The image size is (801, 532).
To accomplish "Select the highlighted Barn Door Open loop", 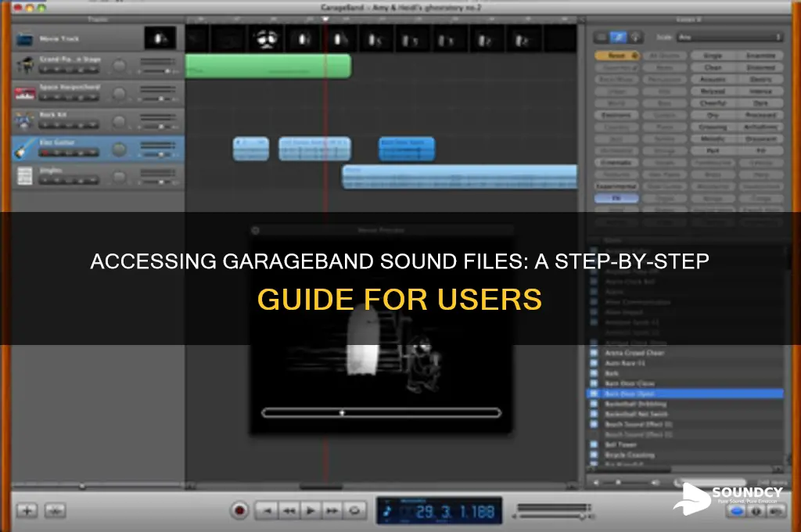I will [x=685, y=394].
